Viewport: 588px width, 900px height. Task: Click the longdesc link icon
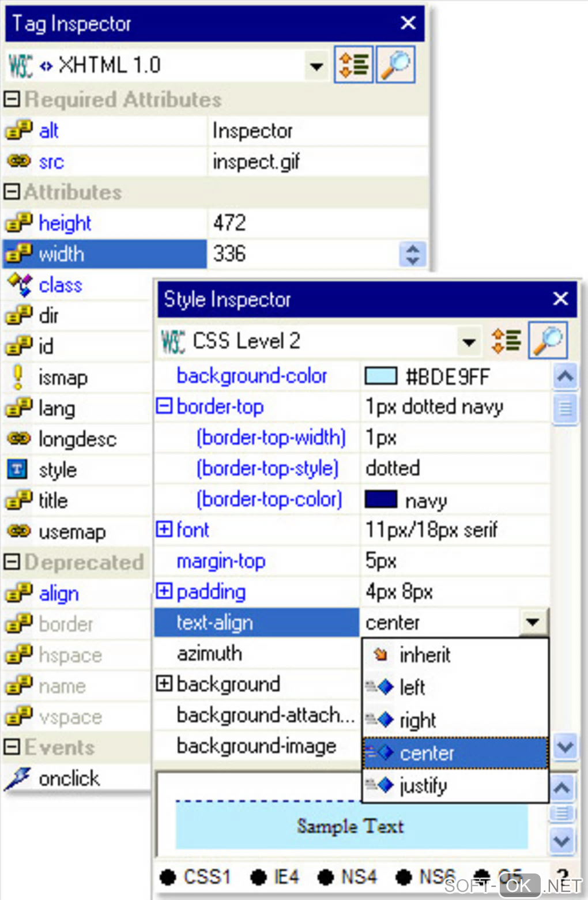click(18, 439)
